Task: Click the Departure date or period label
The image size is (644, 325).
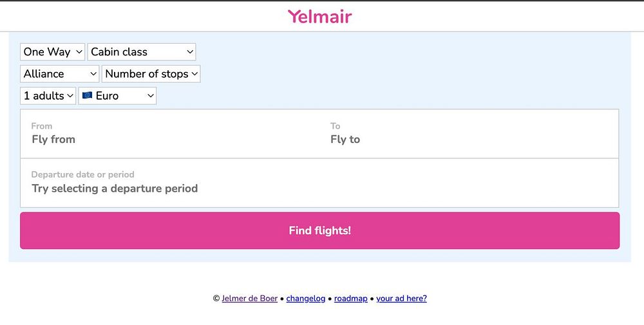Action: coord(82,174)
